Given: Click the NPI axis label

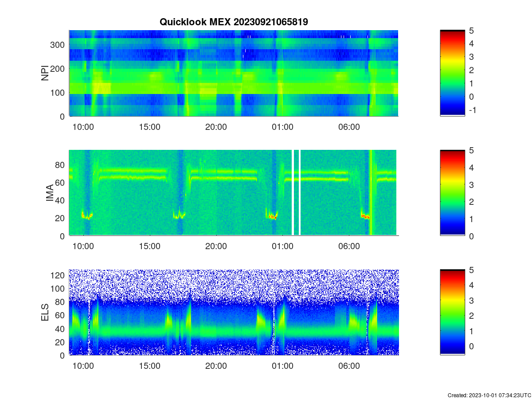Looking at the screenshot, I should 45,73.
